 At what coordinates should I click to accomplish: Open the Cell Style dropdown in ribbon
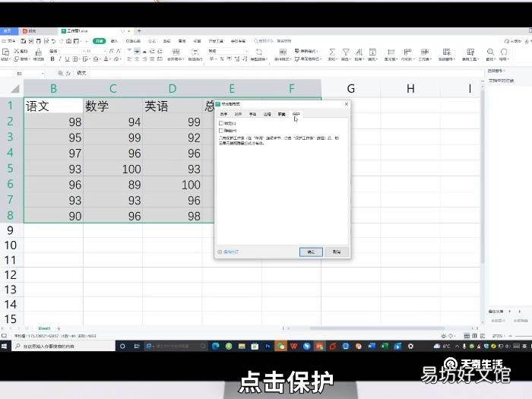pyautogui.click(x=308, y=59)
